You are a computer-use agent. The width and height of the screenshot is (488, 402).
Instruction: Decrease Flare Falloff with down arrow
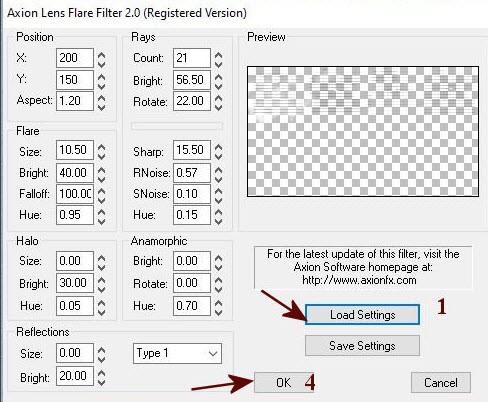(101, 199)
